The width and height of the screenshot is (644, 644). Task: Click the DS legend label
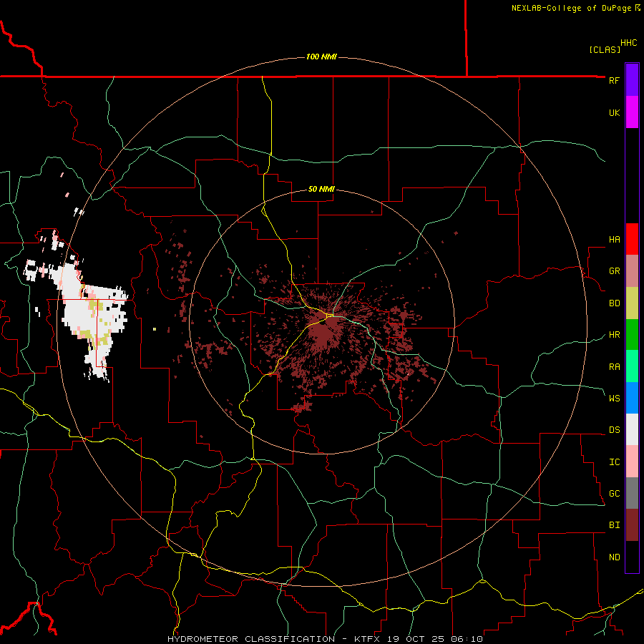click(614, 430)
